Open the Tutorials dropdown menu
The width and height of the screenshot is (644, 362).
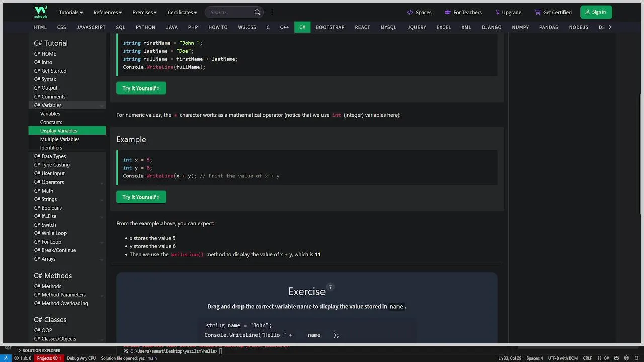coord(70,12)
